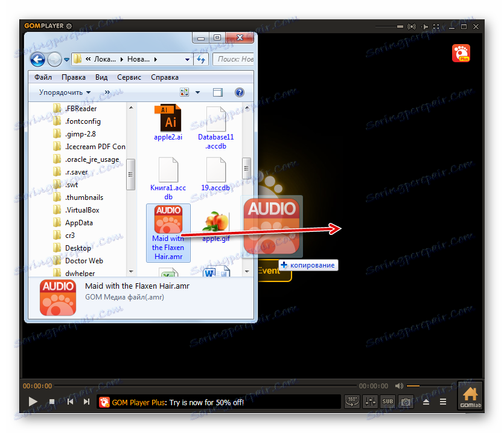Click the SUB subtitles icon

coord(388,401)
